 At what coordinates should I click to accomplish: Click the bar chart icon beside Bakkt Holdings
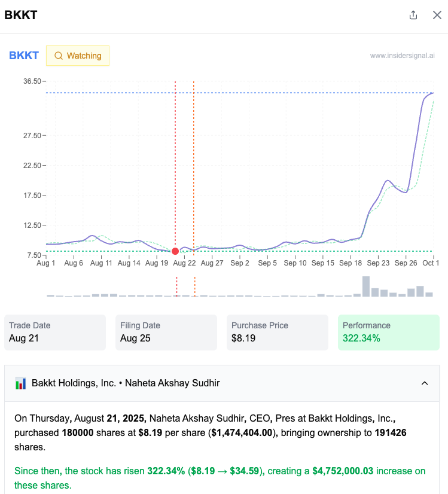[20, 383]
